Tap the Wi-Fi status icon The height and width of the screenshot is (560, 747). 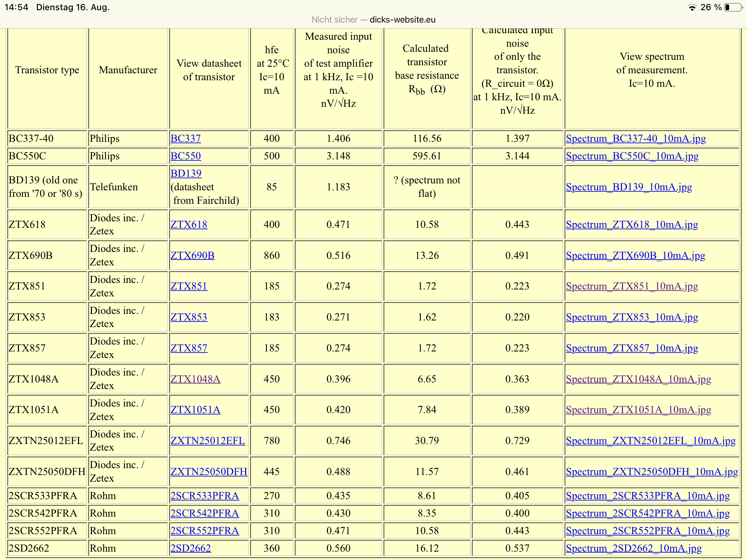tap(692, 8)
